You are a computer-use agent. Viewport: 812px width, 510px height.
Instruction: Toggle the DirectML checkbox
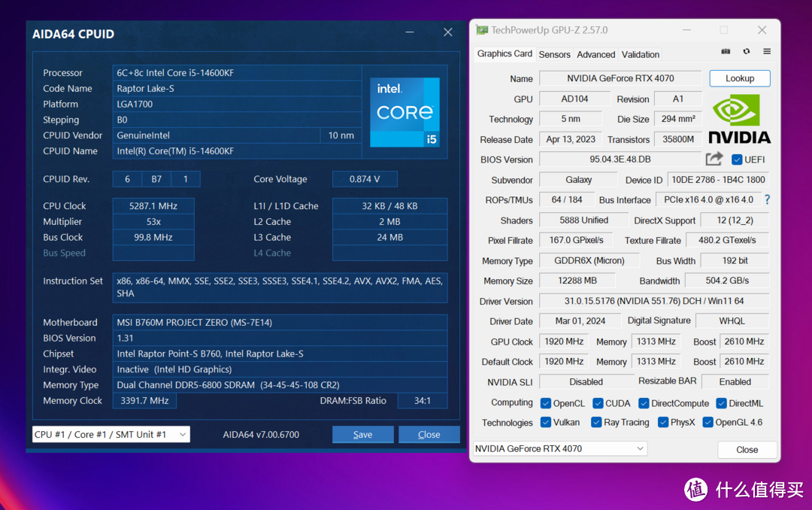point(721,403)
